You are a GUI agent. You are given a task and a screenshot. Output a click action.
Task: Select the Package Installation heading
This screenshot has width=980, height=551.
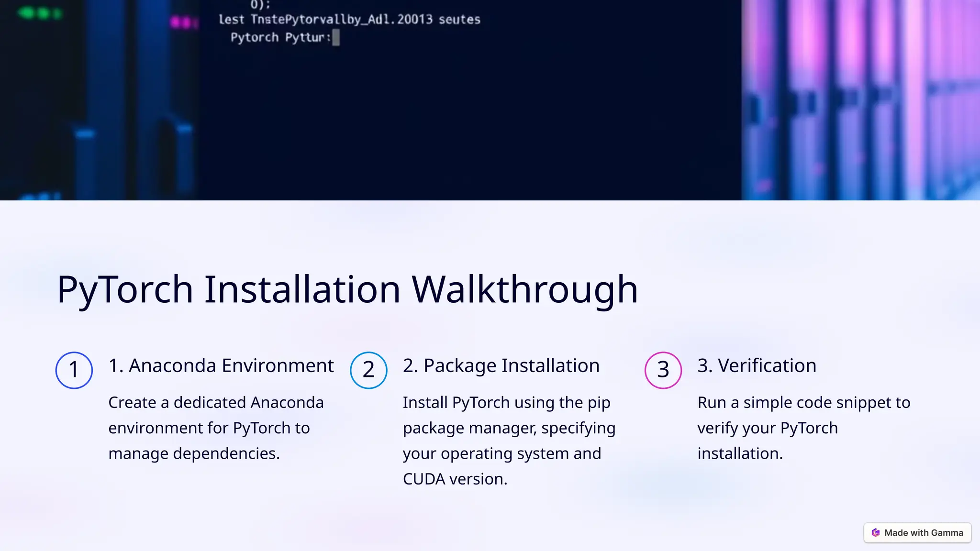(x=501, y=365)
